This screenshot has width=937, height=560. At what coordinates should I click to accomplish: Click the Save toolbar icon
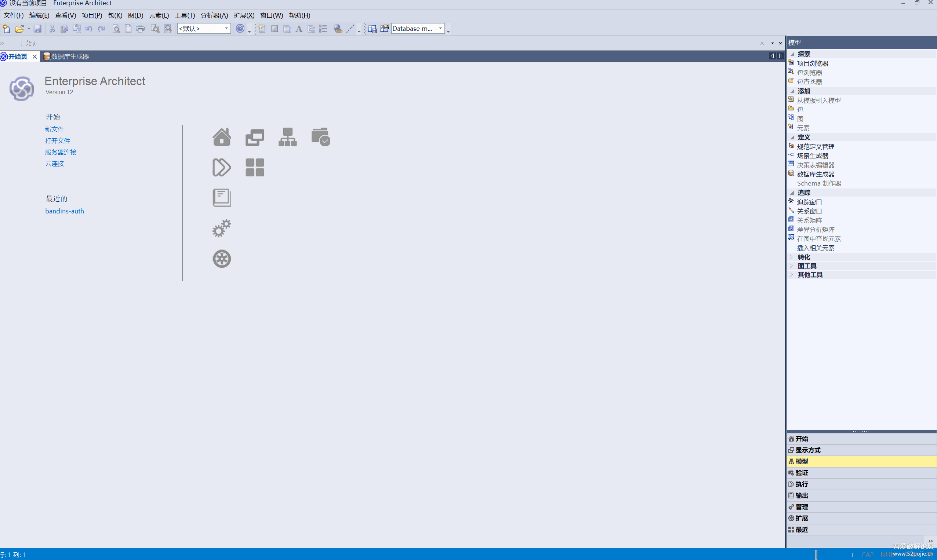click(x=37, y=29)
